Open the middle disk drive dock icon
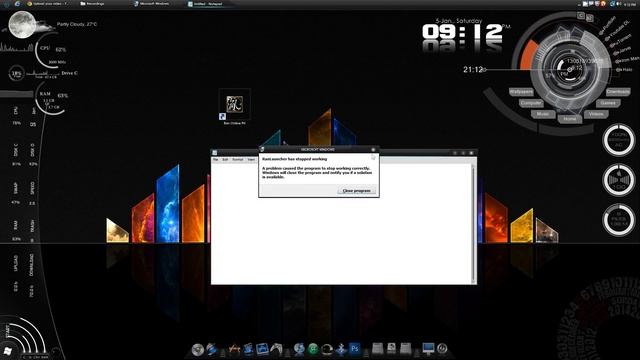This screenshot has width=640, height=360. click(391, 349)
